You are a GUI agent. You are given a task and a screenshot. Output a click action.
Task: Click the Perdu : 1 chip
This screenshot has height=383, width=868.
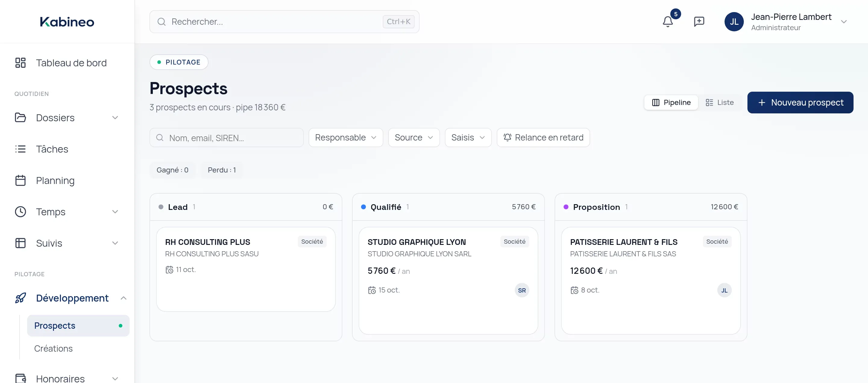click(222, 170)
